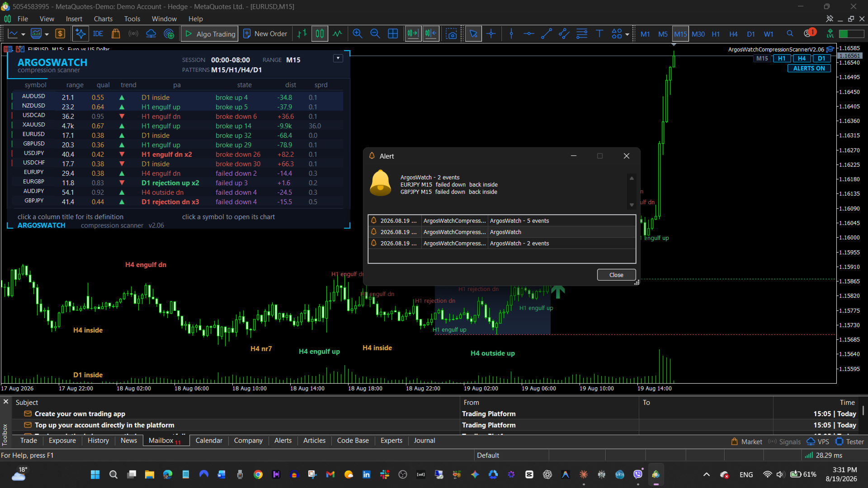Image resolution: width=868 pixels, height=488 pixels.
Task: Open the VPS cloud icon in toolbar
Action: 151,34
